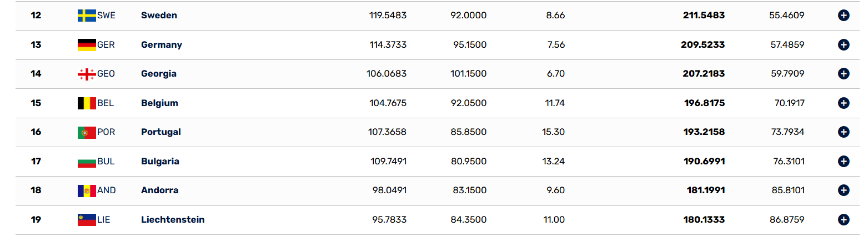This screenshot has width=868, height=241.
Task: Click the Liechtenstein flag icon
Action: click(87, 220)
